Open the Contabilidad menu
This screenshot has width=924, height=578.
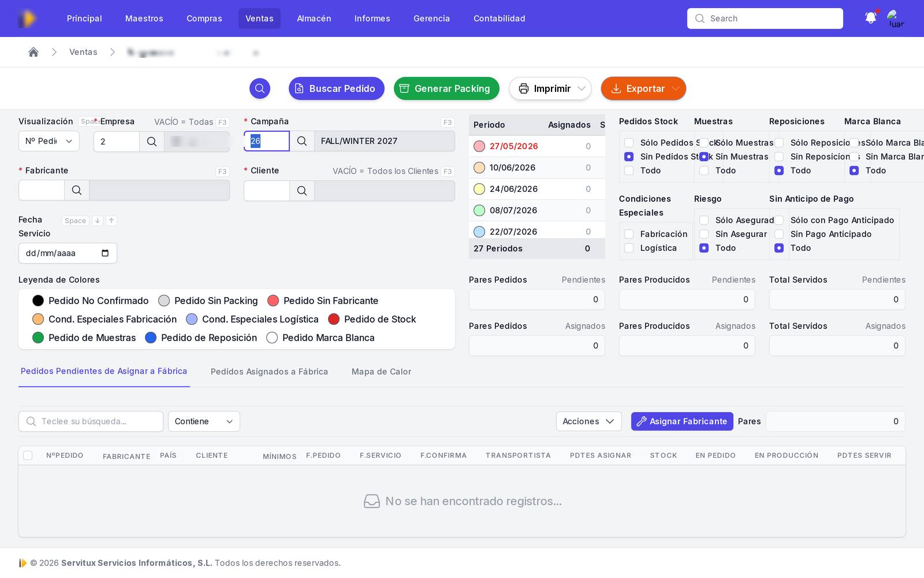pos(500,18)
